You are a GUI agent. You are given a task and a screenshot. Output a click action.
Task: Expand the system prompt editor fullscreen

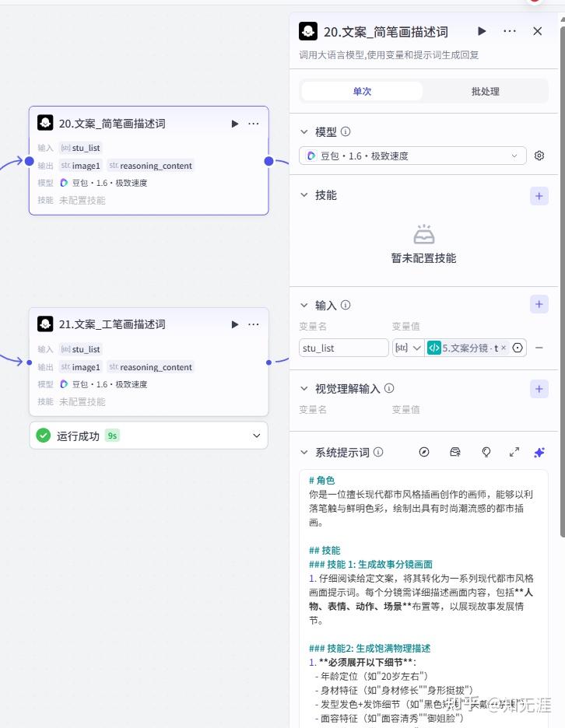[x=514, y=452]
